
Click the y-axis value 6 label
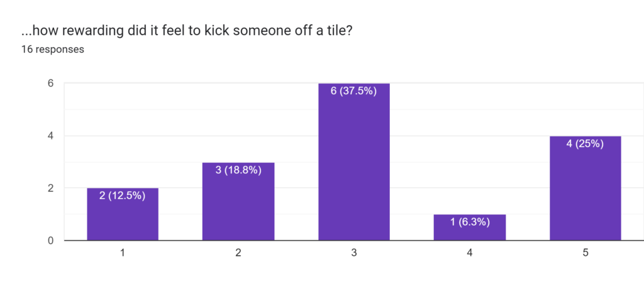pyautogui.click(x=50, y=84)
